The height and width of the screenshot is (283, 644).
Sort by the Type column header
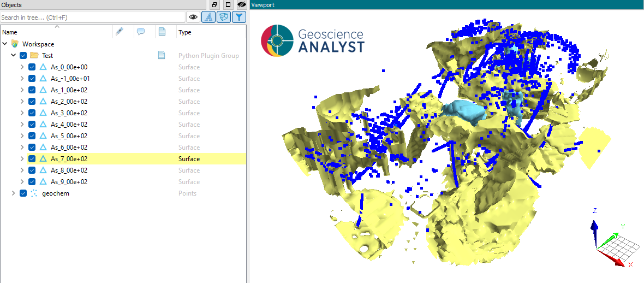point(185,32)
